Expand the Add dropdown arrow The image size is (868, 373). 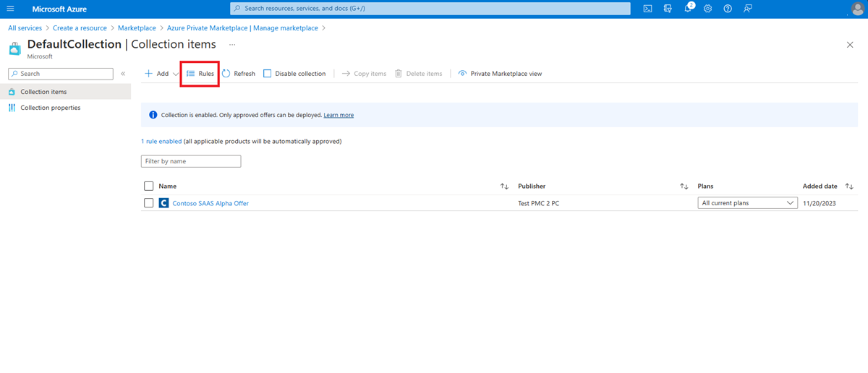176,74
